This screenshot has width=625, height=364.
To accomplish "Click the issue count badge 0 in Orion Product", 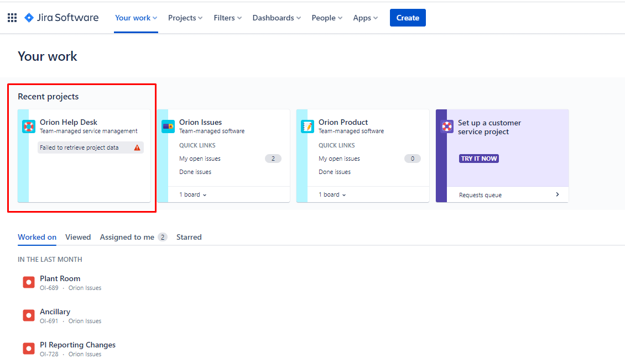I will click(413, 159).
